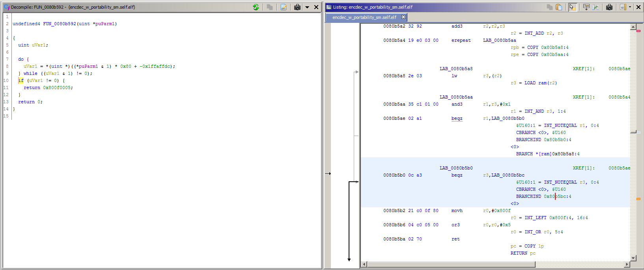
Task: Open Decompile panel dropdown menu arrow
Action: (x=307, y=7)
